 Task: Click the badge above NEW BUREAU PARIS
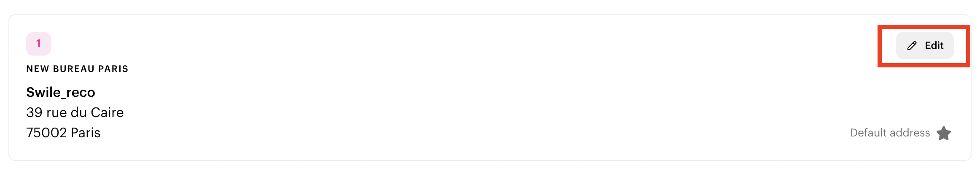point(38,44)
